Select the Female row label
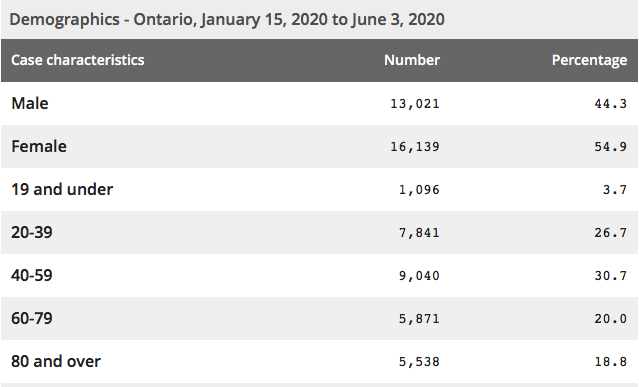Viewport: 639px width, 387px height. (39, 147)
